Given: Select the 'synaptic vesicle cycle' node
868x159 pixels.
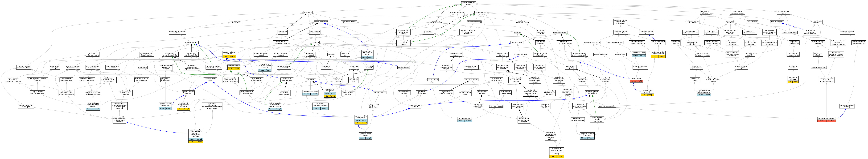Looking at the screenshot, I should [x=211, y=80].
